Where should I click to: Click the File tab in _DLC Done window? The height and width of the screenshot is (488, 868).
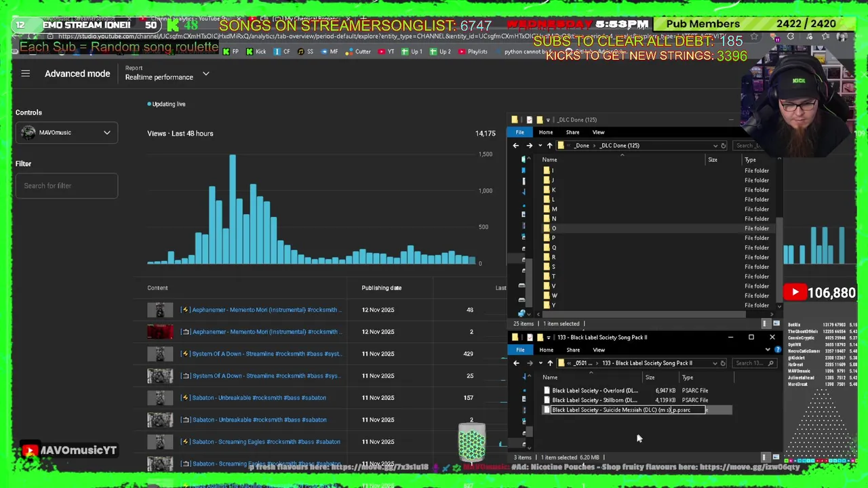(x=519, y=132)
